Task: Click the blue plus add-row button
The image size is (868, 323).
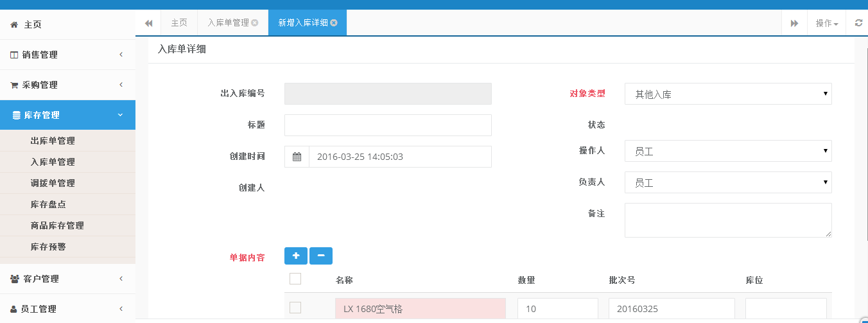Action: [x=296, y=256]
